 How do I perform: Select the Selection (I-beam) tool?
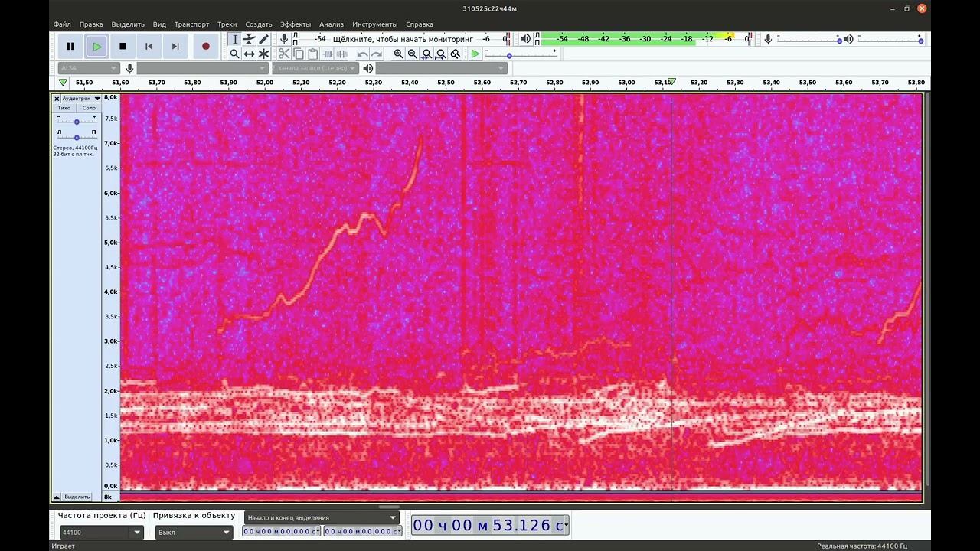click(235, 39)
